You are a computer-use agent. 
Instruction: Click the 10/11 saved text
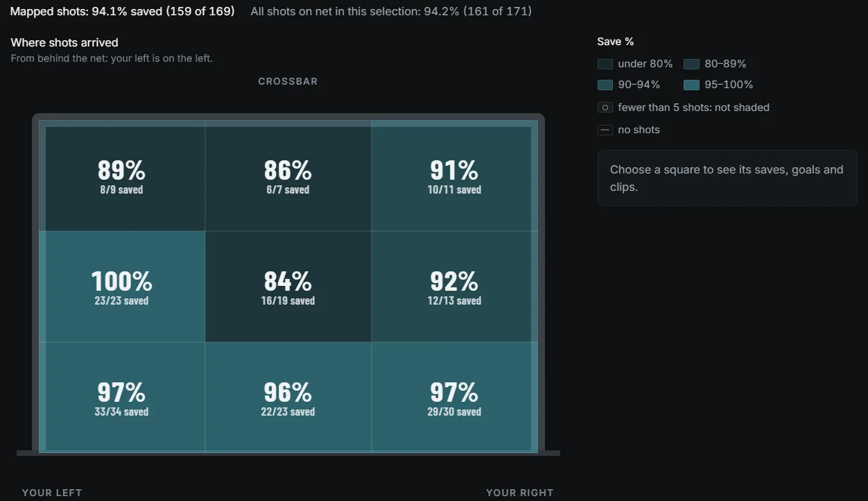[454, 189]
